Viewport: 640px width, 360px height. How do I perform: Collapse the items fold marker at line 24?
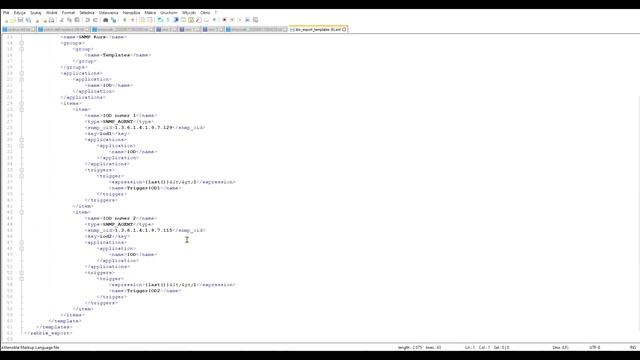(x=22, y=103)
